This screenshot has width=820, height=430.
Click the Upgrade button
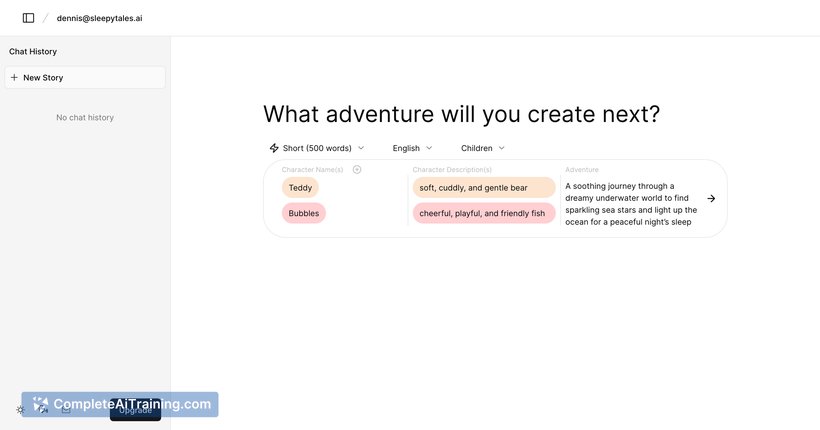[x=135, y=411]
